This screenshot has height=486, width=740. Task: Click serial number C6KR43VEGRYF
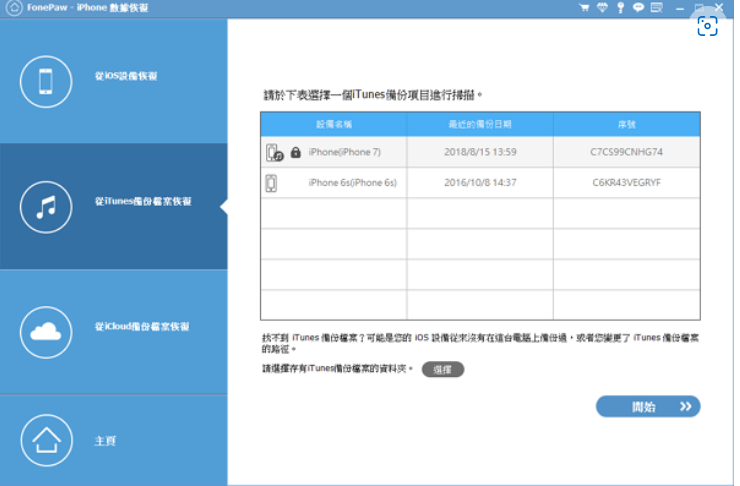pyautogui.click(x=626, y=183)
